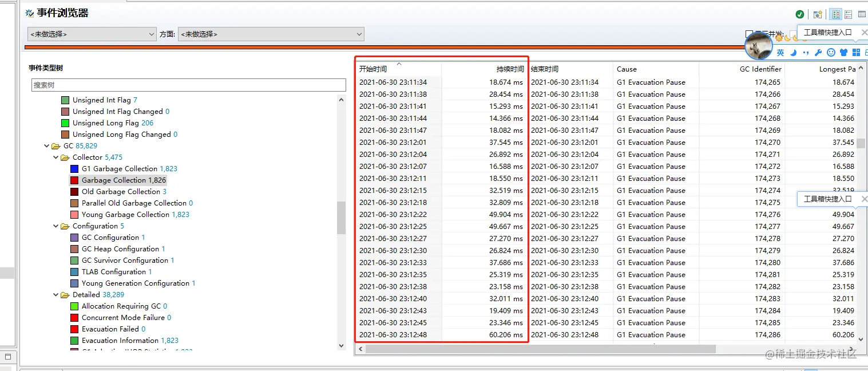Viewport: 868px width, 371px height.
Task: Click the 49.904 ms duration cell
Action: 484,215
